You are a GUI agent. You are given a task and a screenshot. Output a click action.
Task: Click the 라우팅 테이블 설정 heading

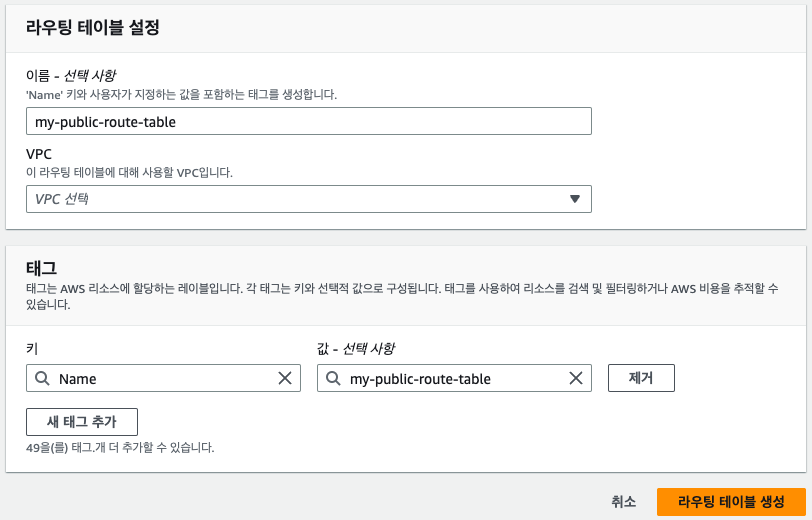pos(93,27)
